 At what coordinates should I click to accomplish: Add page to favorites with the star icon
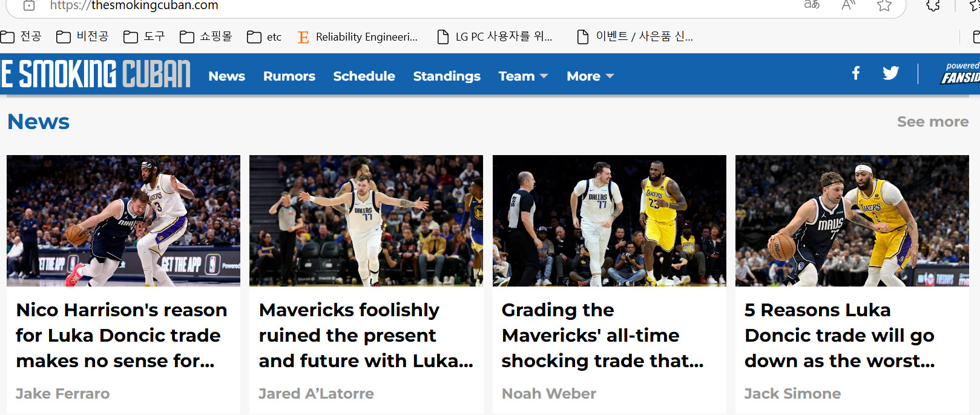[x=884, y=5]
